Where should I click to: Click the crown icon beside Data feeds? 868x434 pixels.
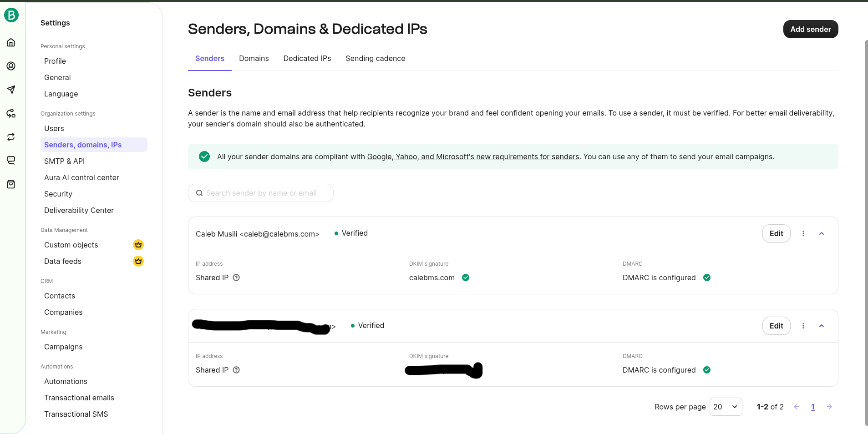(138, 261)
